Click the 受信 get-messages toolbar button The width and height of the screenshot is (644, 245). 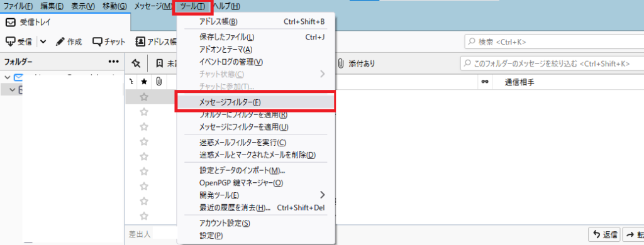point(18,41)
